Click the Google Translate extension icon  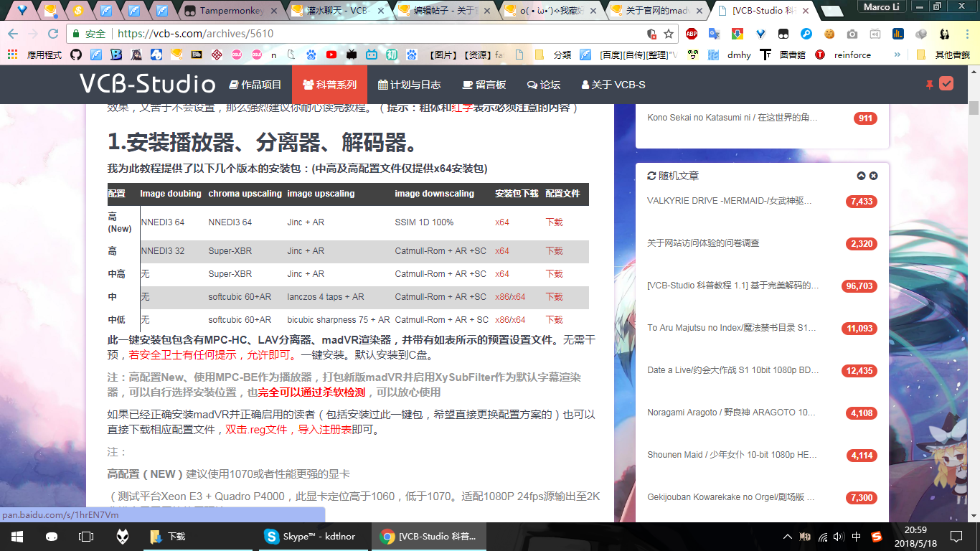(x=714, y=34)
